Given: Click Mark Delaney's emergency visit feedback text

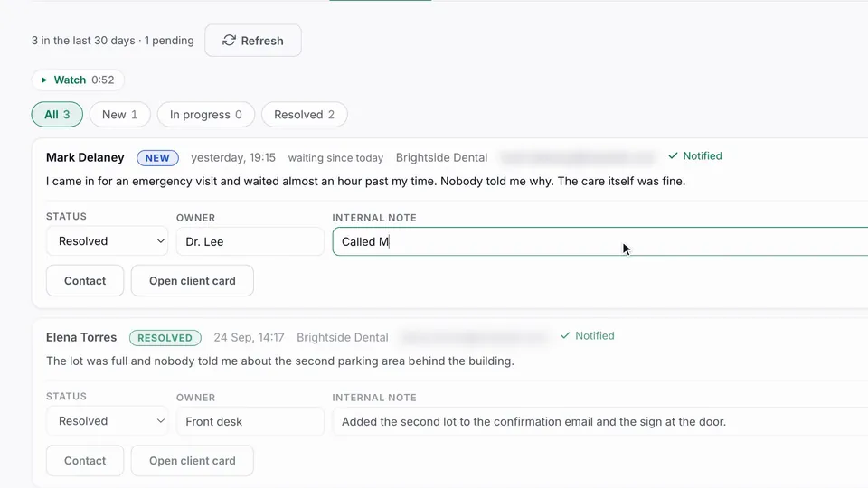Looking at the screenshot, I should click(x=365, y=182).
